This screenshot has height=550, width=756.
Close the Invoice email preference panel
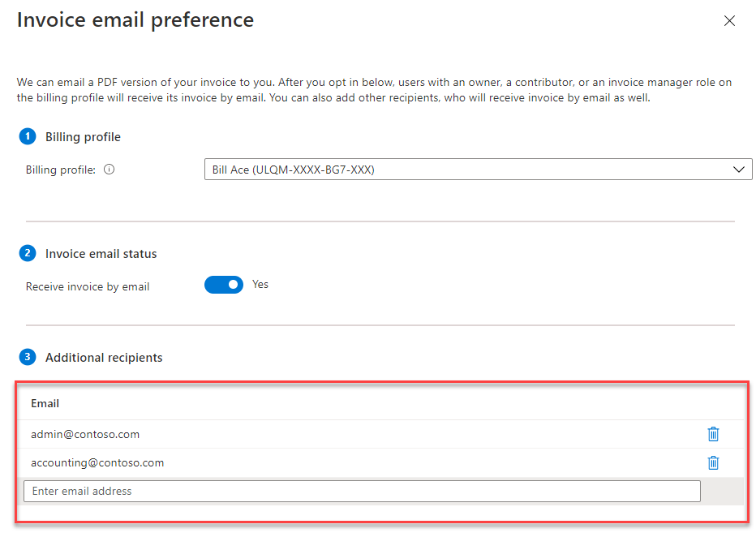729,21
